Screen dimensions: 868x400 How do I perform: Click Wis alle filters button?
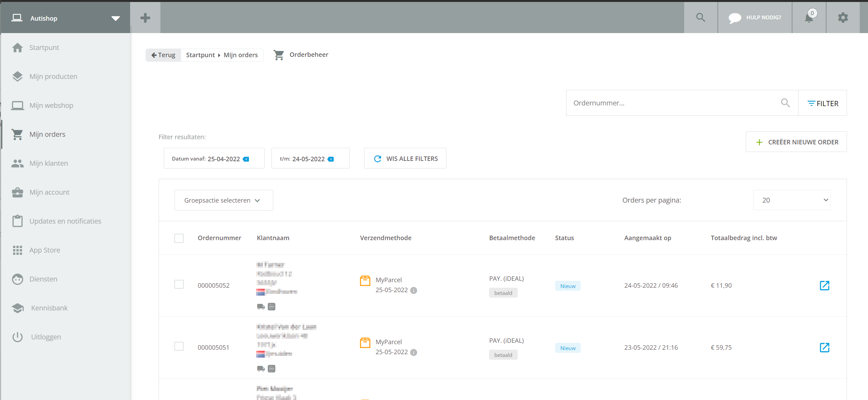point(405,158)
